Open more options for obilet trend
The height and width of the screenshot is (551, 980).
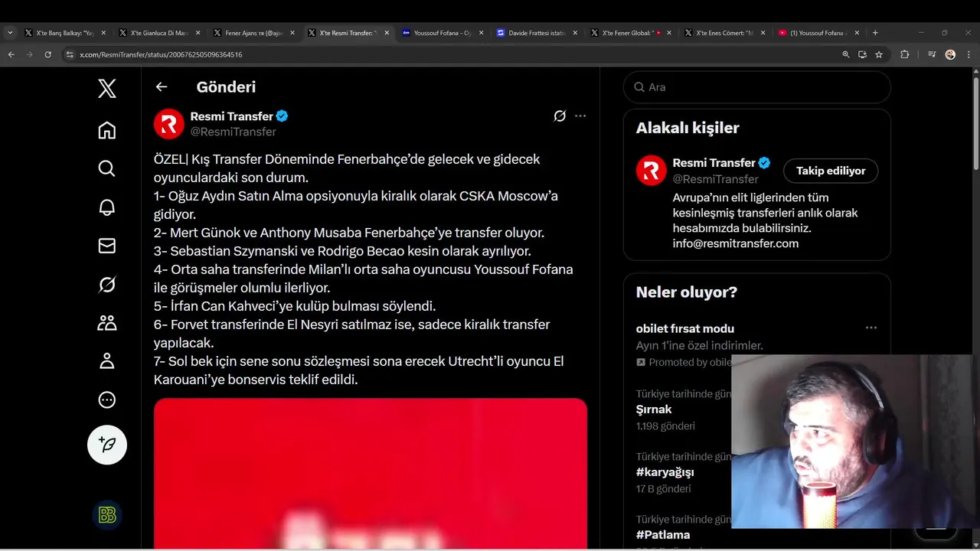click(871, 328)
